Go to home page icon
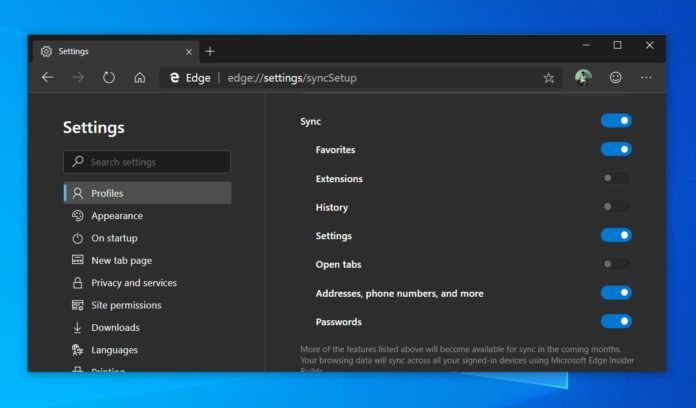The width and height of the screenshot is (696, 408). (139, 78)
